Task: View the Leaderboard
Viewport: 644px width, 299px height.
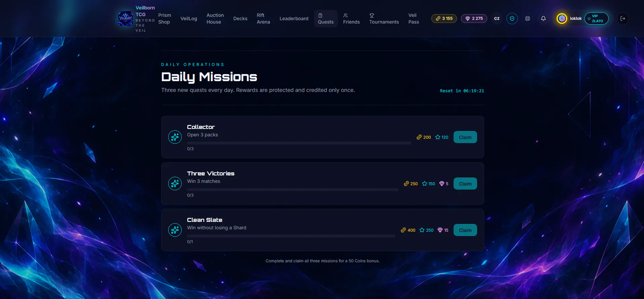Action: pos(294,19)
